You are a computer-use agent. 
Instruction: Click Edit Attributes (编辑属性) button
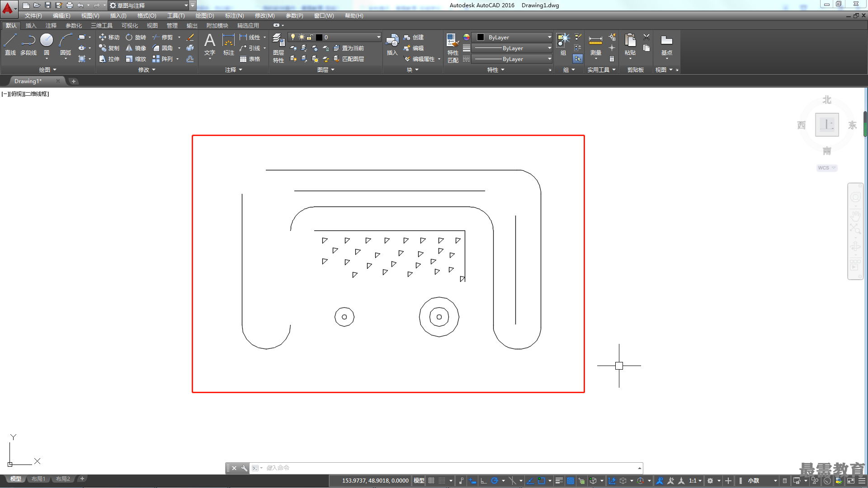(422, 59)
